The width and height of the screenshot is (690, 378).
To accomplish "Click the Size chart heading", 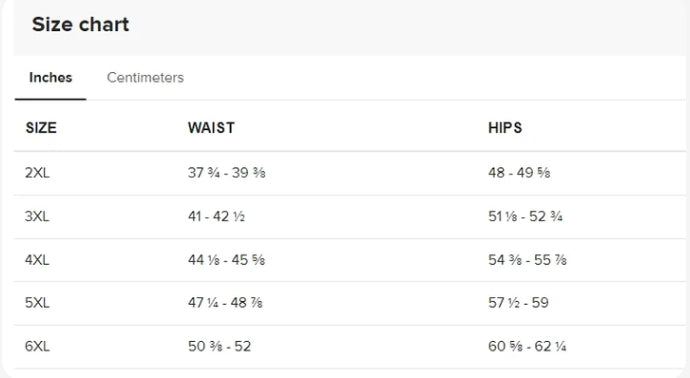I will coord(81,24).
